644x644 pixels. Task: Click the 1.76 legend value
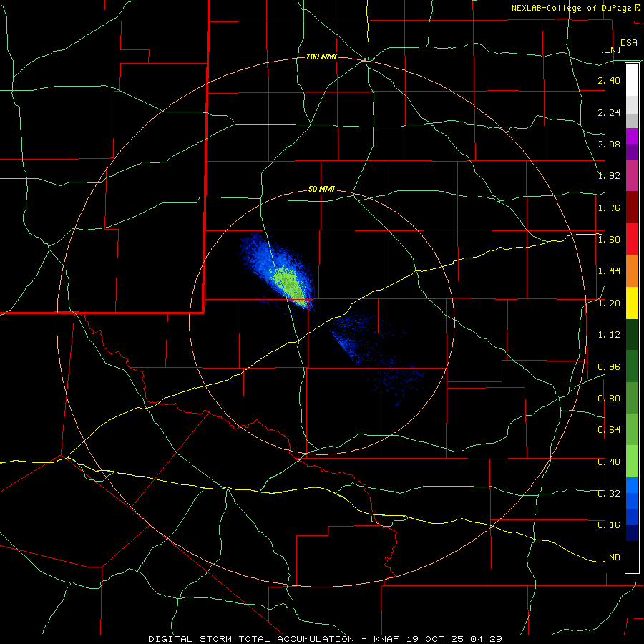click(609, 208)
